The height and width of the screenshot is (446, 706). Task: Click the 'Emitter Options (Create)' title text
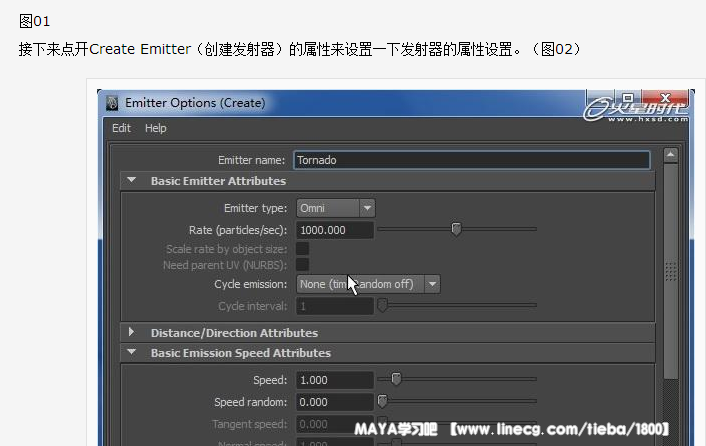tap(195, 103)
